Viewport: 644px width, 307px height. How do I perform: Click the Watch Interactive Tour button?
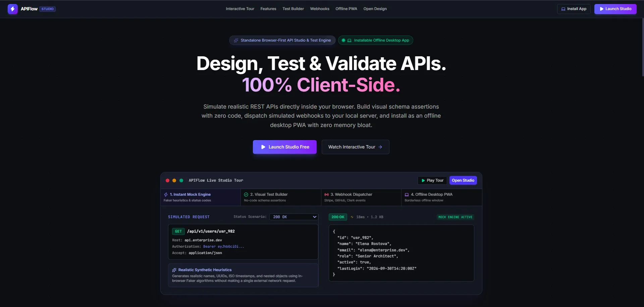click(355, 147)
